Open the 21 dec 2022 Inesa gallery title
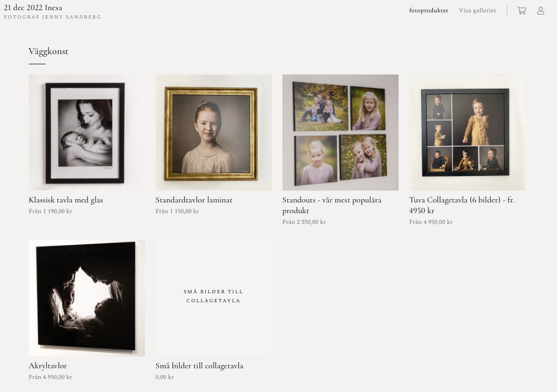Viewport: 557px width, 392px height. pos(33,7)
